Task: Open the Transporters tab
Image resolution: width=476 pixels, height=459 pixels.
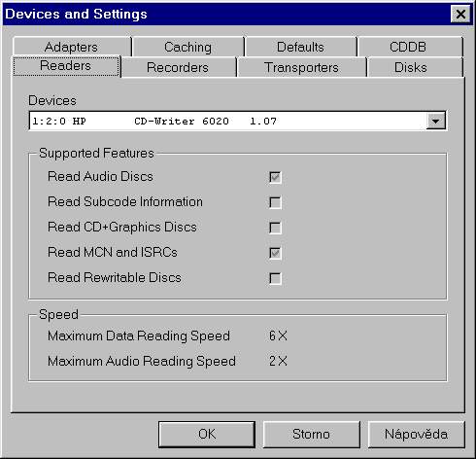Action: coord(301,67)
